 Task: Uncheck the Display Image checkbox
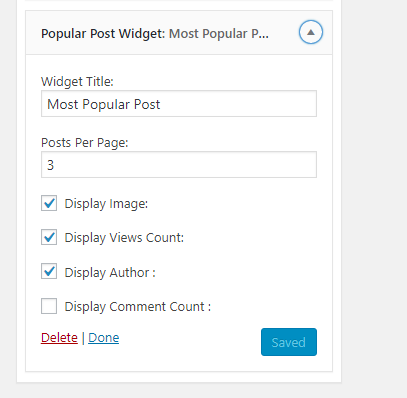(x=49, y=203)
